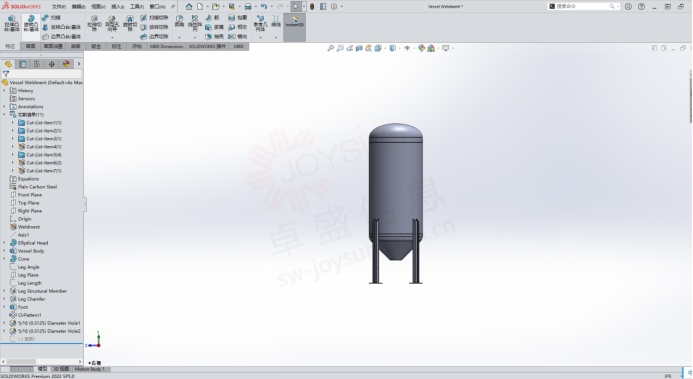Open the 视图 (View) menu

[98, 7]
